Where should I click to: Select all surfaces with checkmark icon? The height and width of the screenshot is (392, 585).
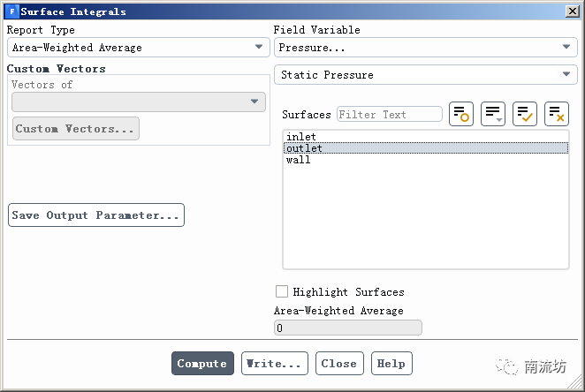click(x=525, y=114)
